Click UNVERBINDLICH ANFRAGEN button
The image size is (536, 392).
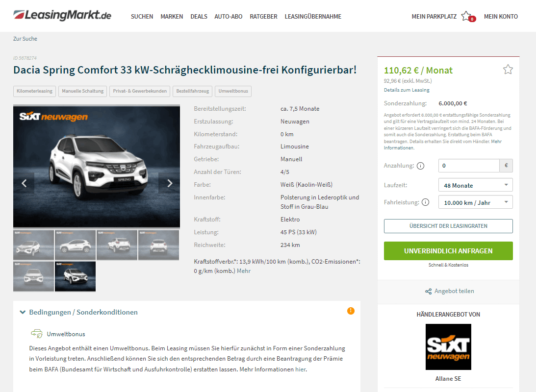point(448,251)
